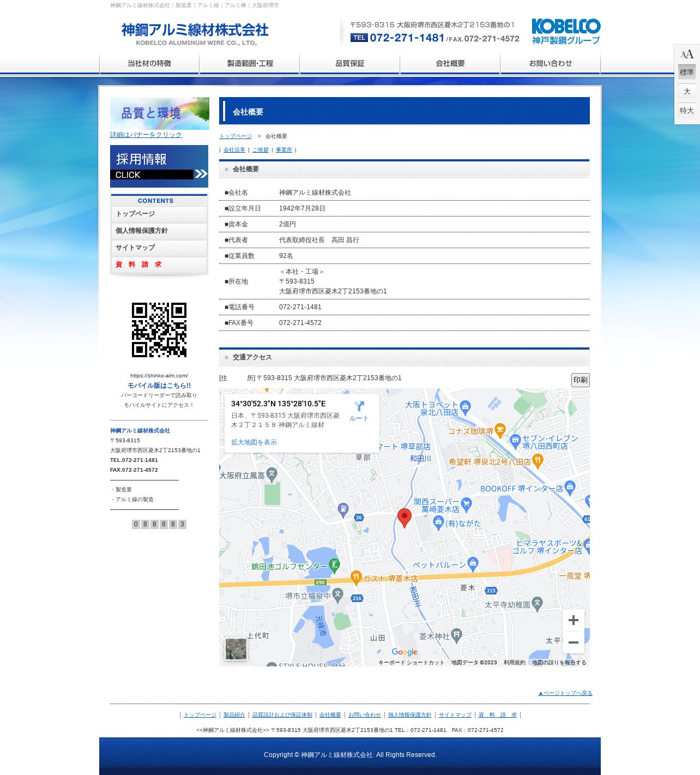Click the route (ルート) directions icon on map
The width and height of the screenshot is (700, 775).
(x=359, y=407)
